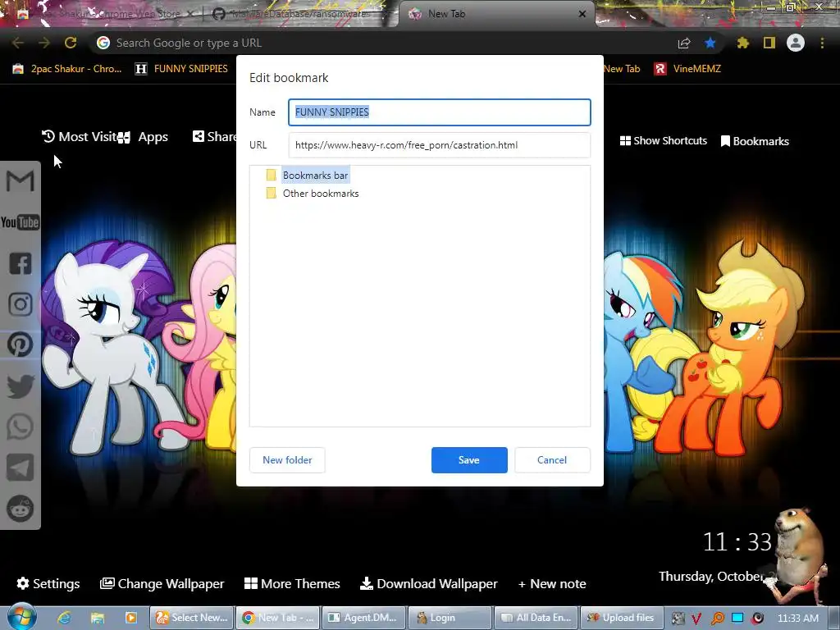Open Twitter sidebar shortcut

(21, 386)
